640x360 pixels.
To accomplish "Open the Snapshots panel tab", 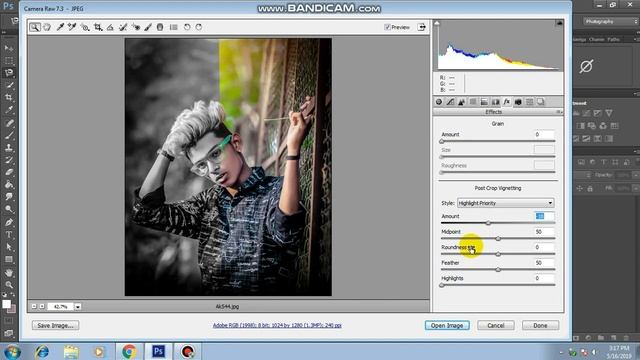I will 541,102.
